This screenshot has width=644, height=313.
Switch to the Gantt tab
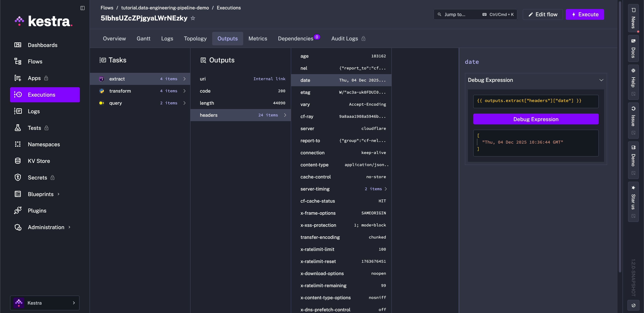tap(143, 38)
